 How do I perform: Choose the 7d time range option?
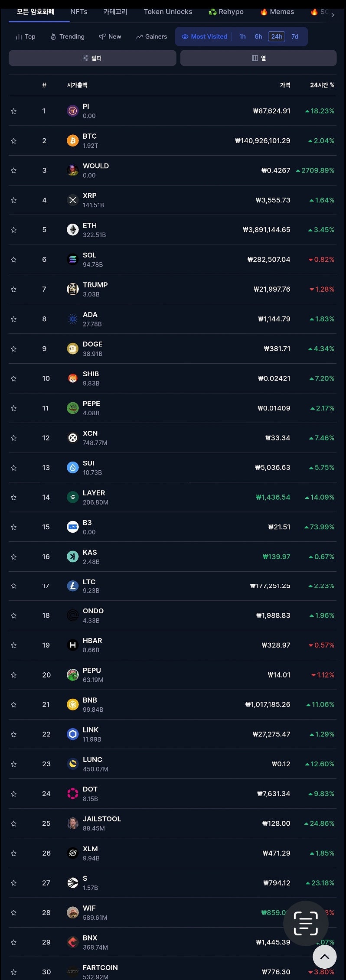click(x=295, y=37)
